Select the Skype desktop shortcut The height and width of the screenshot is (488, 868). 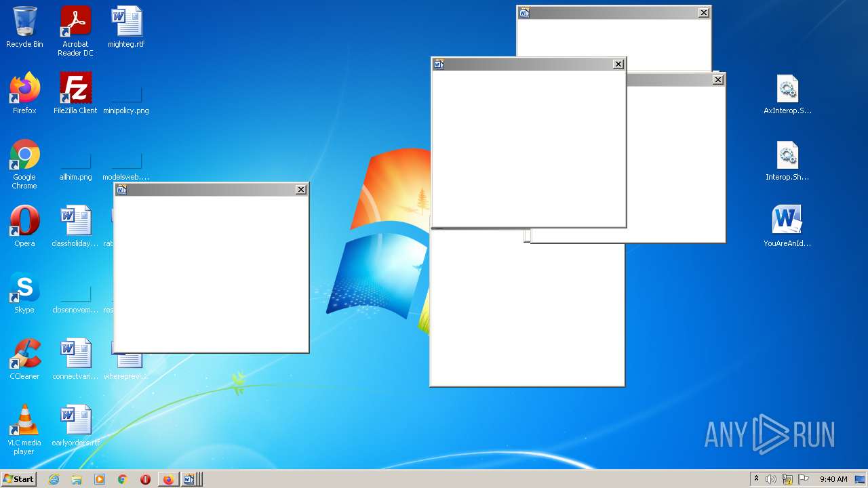pyautogui.click(x=24, y=293)
